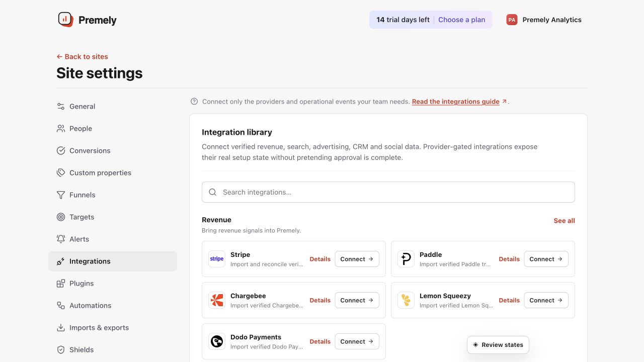
Task: Go Back to sites
Action: click(x=82, y=57)
